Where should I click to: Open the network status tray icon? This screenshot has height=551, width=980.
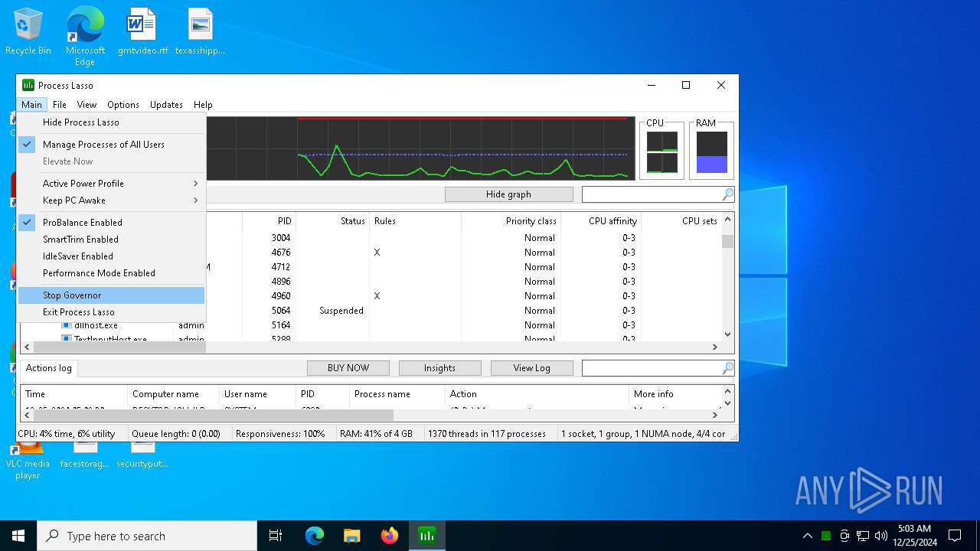pos(863,536)
